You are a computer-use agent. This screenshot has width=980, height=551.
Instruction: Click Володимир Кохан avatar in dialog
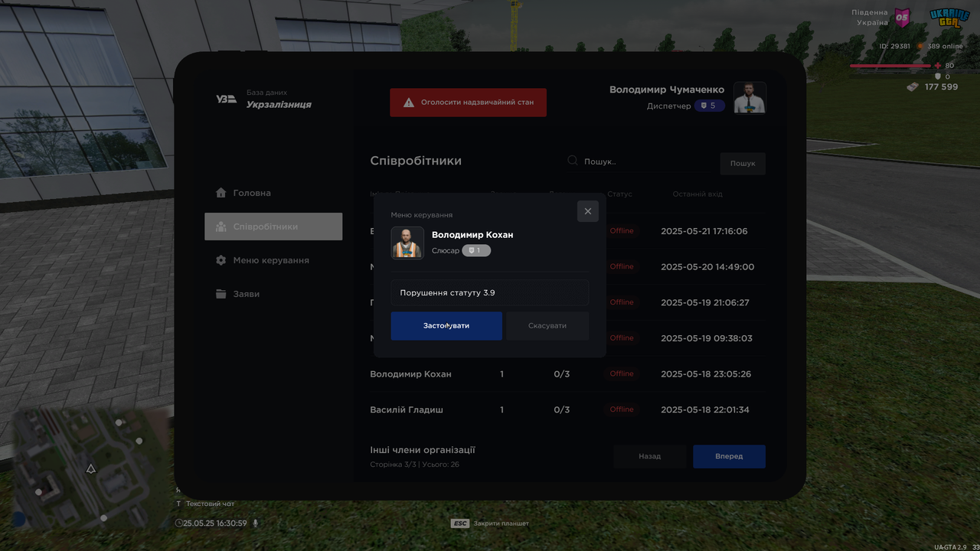[407, 243]
